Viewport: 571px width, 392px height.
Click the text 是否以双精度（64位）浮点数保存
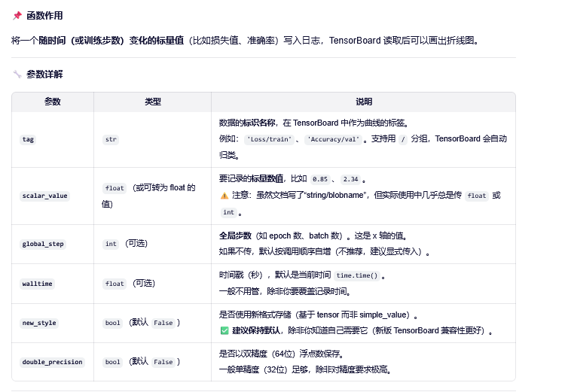coord(281,354)
